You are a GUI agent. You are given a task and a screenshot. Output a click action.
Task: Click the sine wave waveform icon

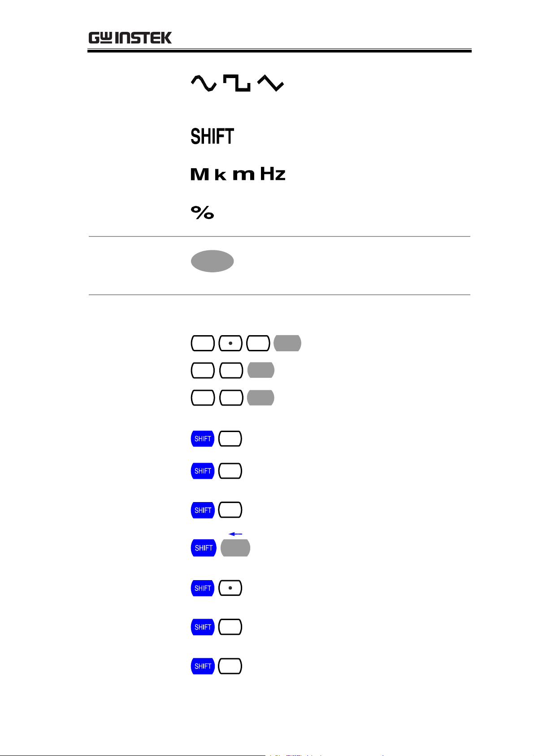[204, 83]
